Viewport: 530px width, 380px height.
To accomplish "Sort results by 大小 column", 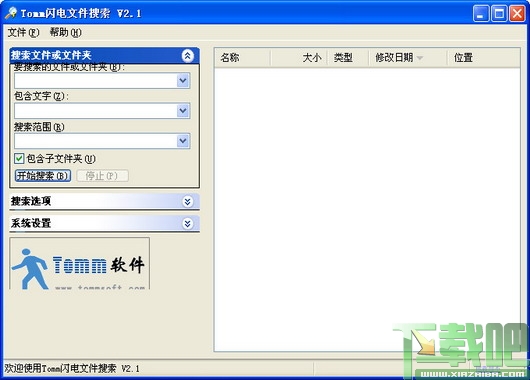I will 299,57.
